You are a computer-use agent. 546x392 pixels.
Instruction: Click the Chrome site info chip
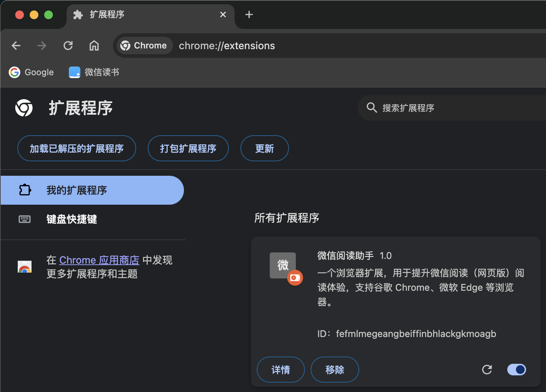click(144, 46)
